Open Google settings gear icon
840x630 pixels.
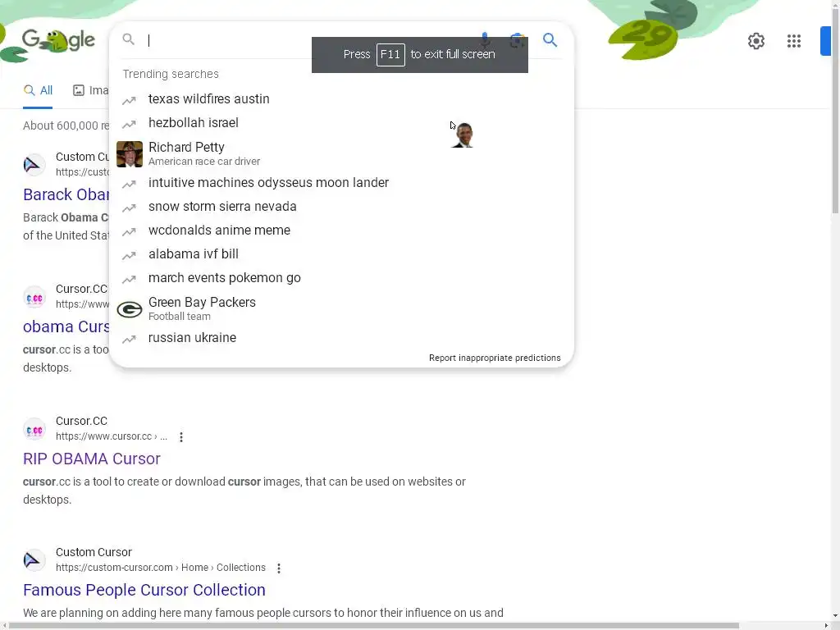pos(756,41)
